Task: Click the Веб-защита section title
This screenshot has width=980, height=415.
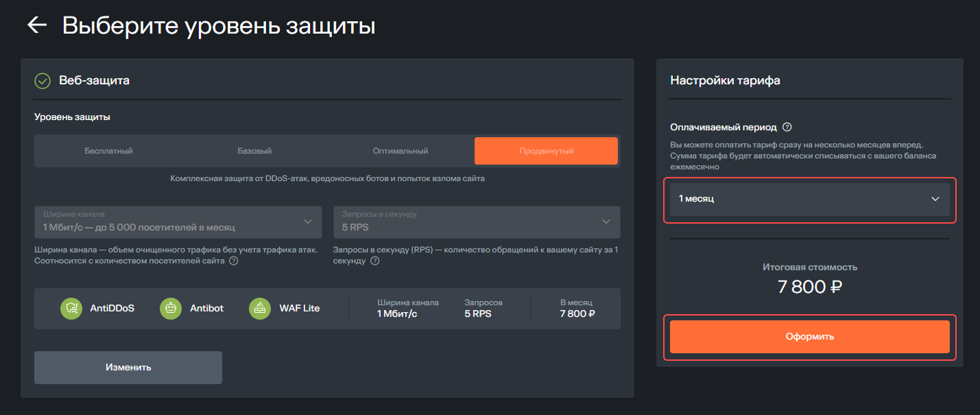Action: tap(95, 81)
